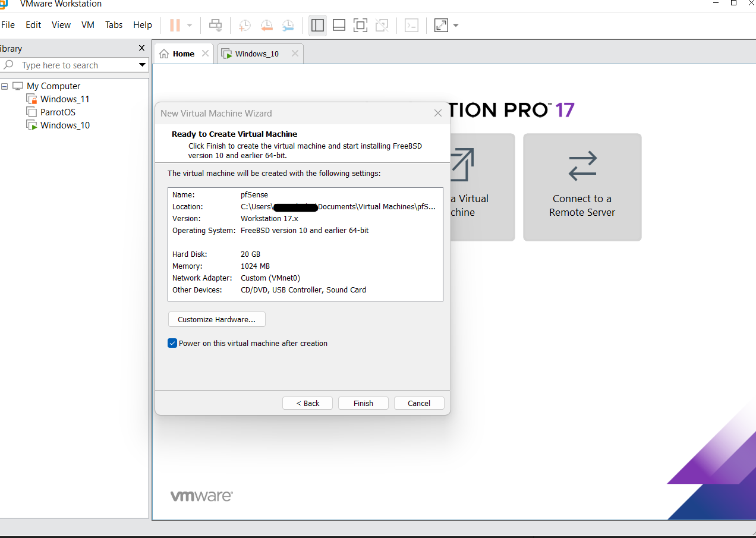Click the vmware logo at the bottom
Screen dimensions: 756x538
click(201, 496)
